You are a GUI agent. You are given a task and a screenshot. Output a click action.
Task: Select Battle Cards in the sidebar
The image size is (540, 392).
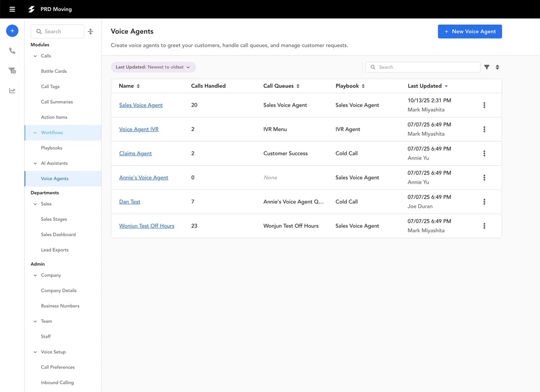coord(54,71)
